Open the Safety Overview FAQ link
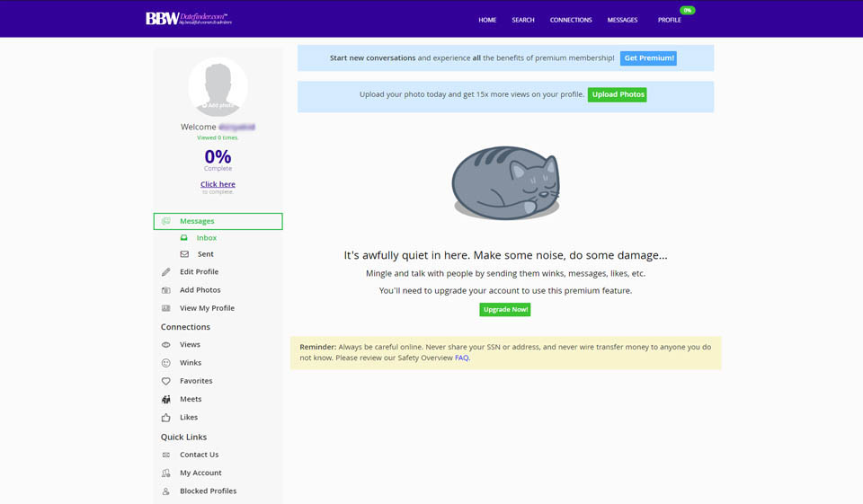 point(461,358)
